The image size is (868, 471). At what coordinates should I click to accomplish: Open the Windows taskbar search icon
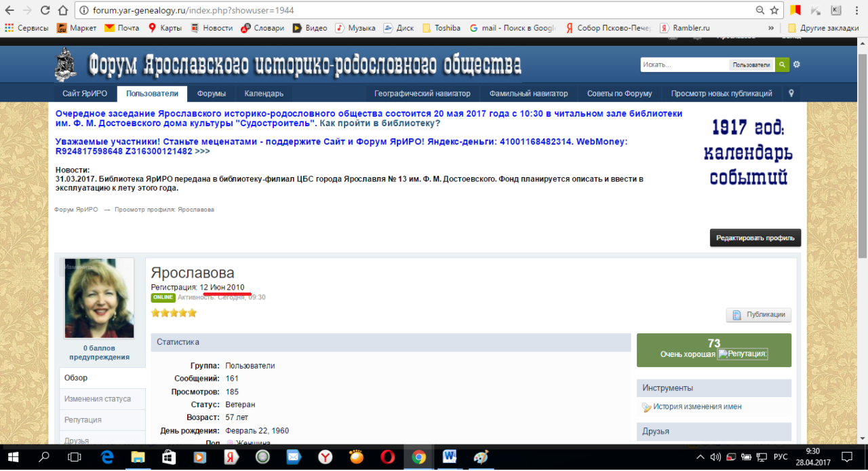point(44,457)
